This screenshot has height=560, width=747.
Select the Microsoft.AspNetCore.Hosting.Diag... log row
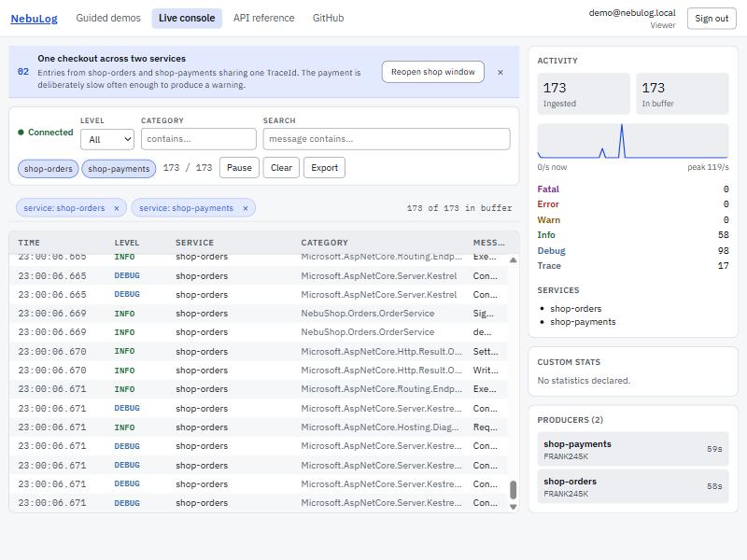point(259,427)
